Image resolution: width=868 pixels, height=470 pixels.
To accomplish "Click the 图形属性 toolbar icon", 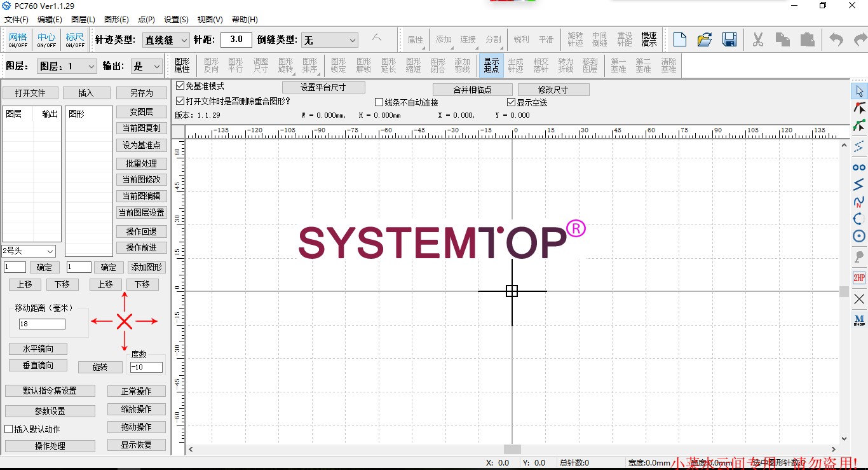I will pyautogui.click(x=182, y=65).
